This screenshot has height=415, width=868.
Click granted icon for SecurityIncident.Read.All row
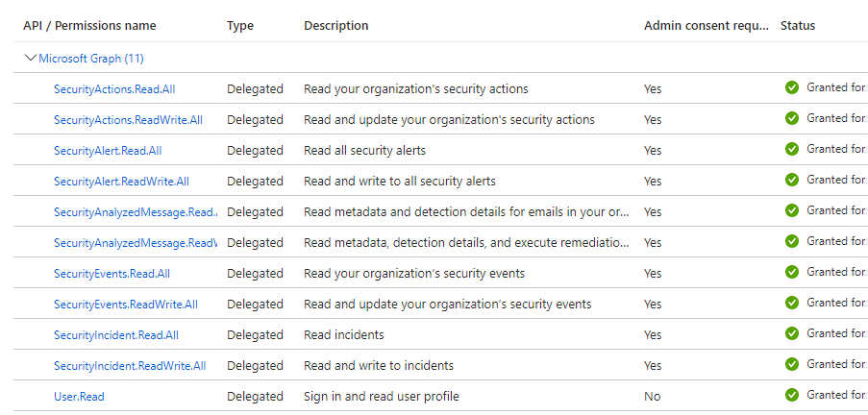[x=792, y=333]
